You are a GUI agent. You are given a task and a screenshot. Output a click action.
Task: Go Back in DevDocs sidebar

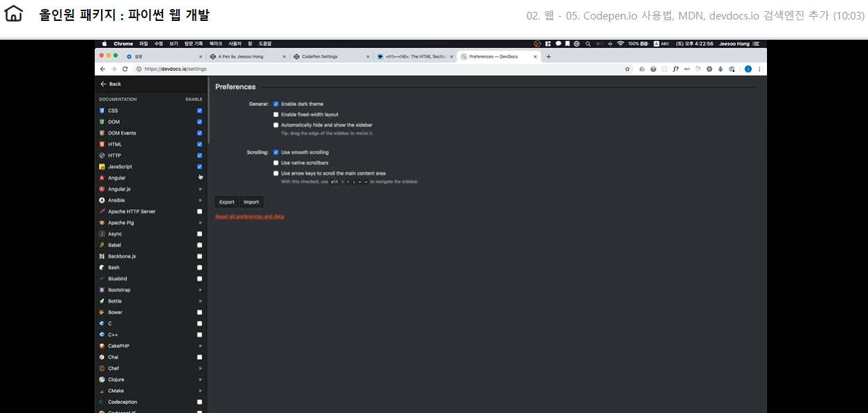(111, 84)
